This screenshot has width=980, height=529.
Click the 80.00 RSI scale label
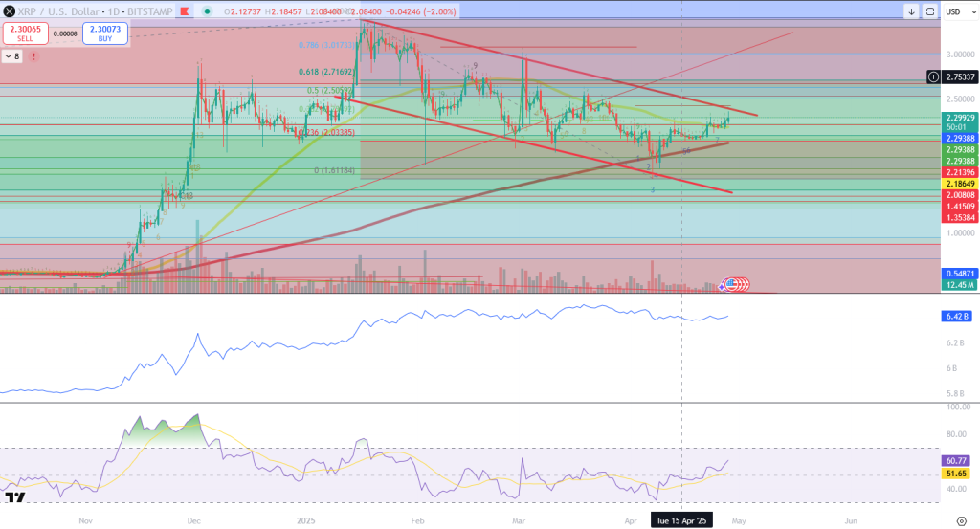click(x=956, y=434)
